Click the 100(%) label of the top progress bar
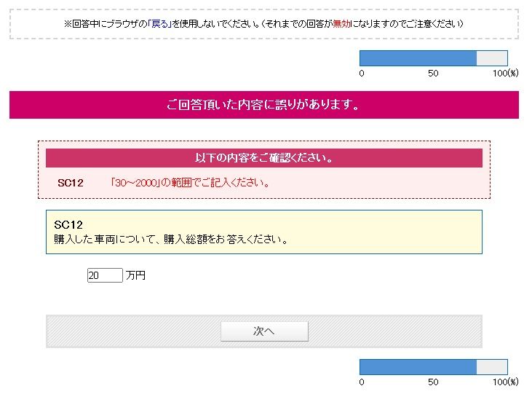The image size is (532, 394). tap(506, 73)
